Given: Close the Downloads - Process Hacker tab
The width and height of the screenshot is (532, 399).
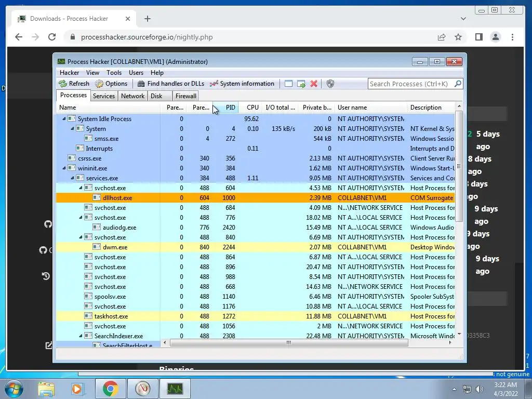Looking at the screenshot, I should click(x=128, y=19).
